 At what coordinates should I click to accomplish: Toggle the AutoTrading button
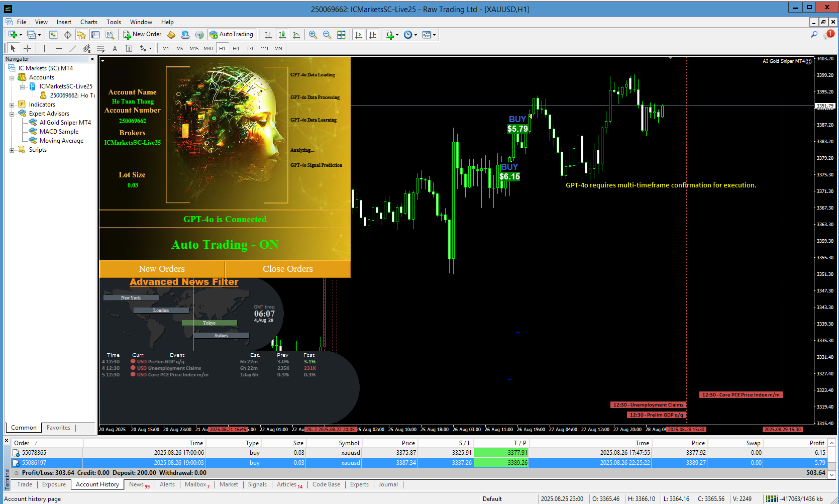click(x=231, y=34)
